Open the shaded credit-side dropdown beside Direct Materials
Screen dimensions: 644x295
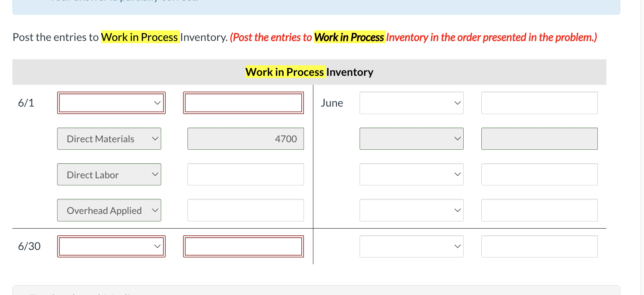point(411,138)
